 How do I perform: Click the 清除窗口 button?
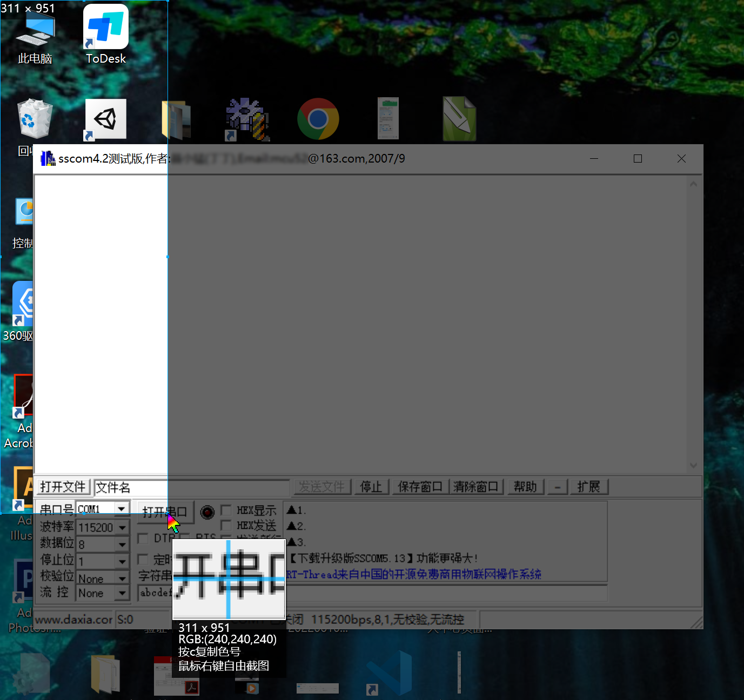point(475,487)
